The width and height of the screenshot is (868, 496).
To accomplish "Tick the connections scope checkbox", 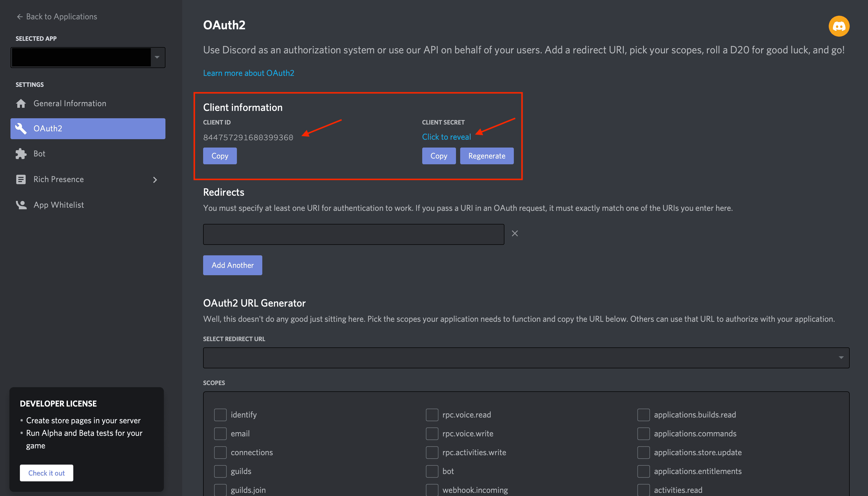I will (220, 453).
